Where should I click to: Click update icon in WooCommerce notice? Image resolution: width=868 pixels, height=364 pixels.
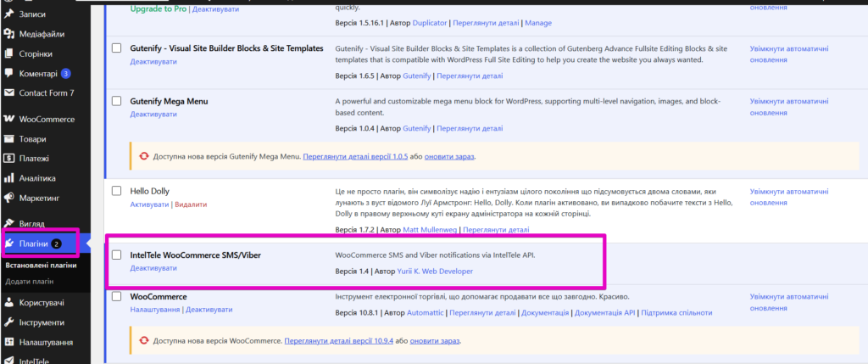tap(144, 340)
